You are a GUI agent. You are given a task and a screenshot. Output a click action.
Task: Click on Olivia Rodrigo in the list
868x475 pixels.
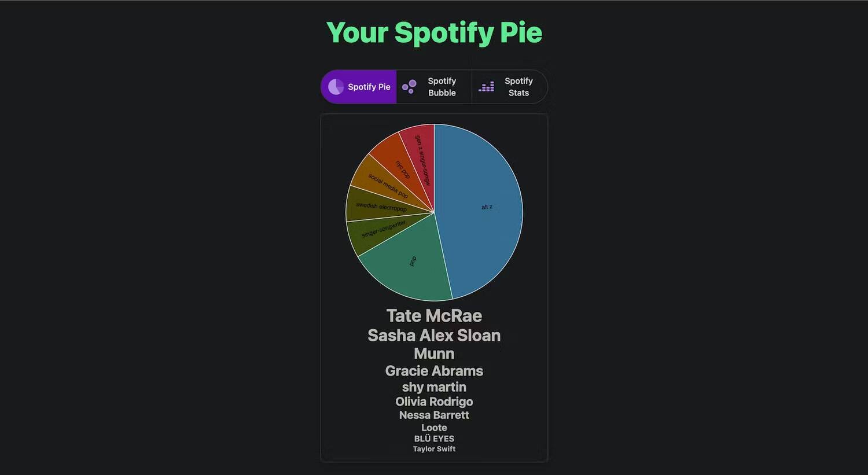434,402
